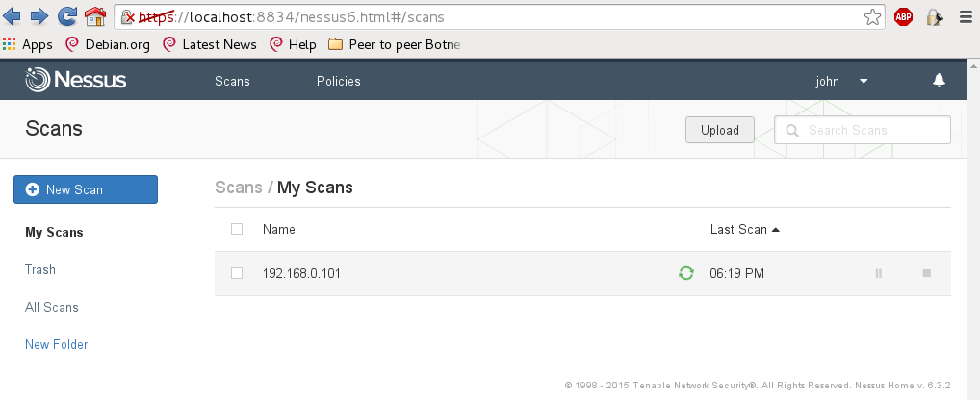Focus the Search Scans input field
980x400 pixels.
(863, 130)
